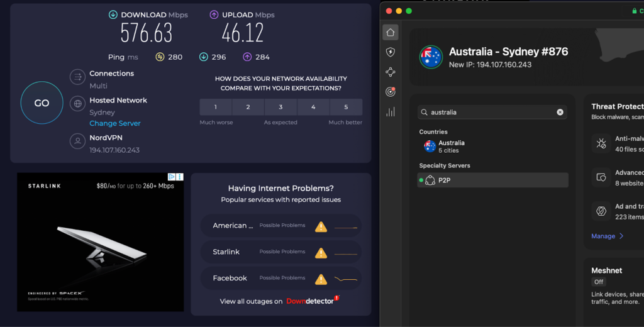Click the Sydney hosted network name
The image size is (644, 327).
coord(103,112)
